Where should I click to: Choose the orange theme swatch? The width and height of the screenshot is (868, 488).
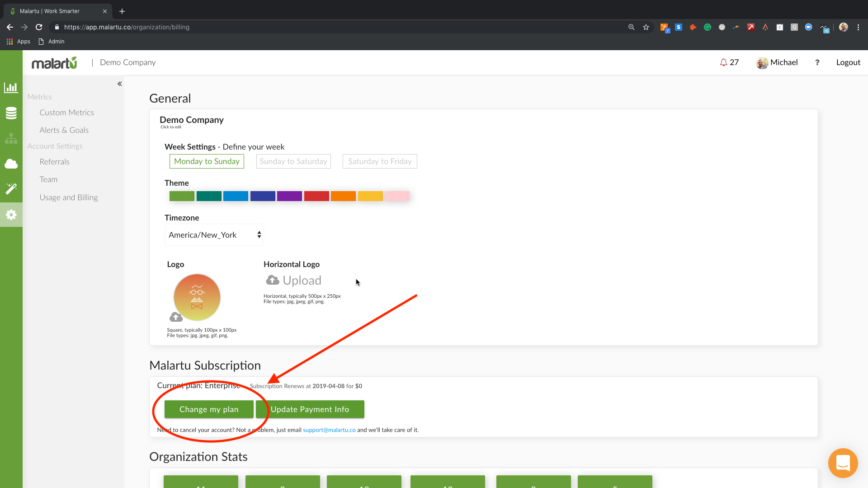343,196
